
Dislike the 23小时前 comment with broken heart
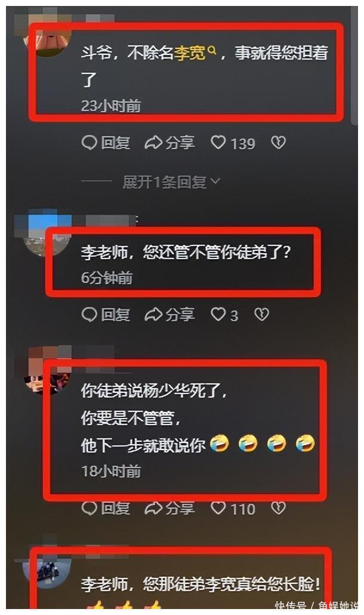pyautogui.click(x=278, y=142)
